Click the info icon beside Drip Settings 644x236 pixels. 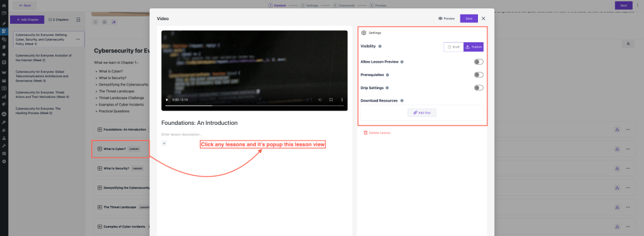click(387, 88)
